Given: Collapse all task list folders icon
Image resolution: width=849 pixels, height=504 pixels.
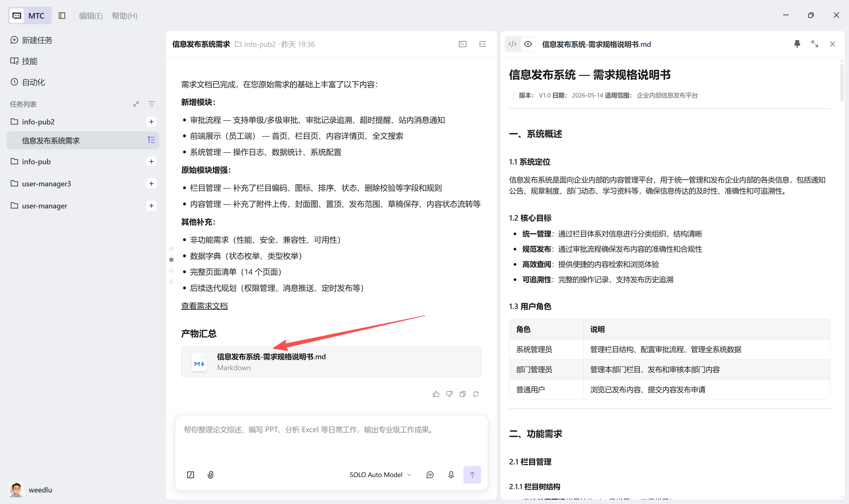Looking at the screenshot, I should [136, 104].
